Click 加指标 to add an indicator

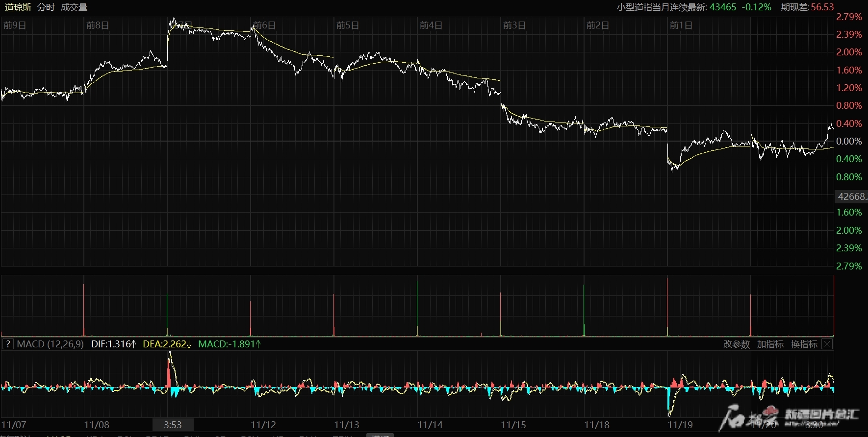pos(770,344)
